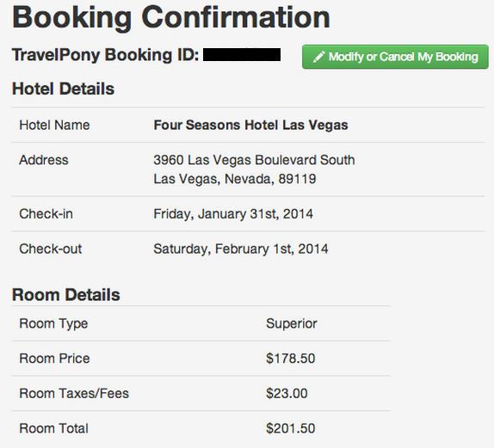Click the Room Total label
The width and height of the screenshot is (494, 448).
click(54, 428)
